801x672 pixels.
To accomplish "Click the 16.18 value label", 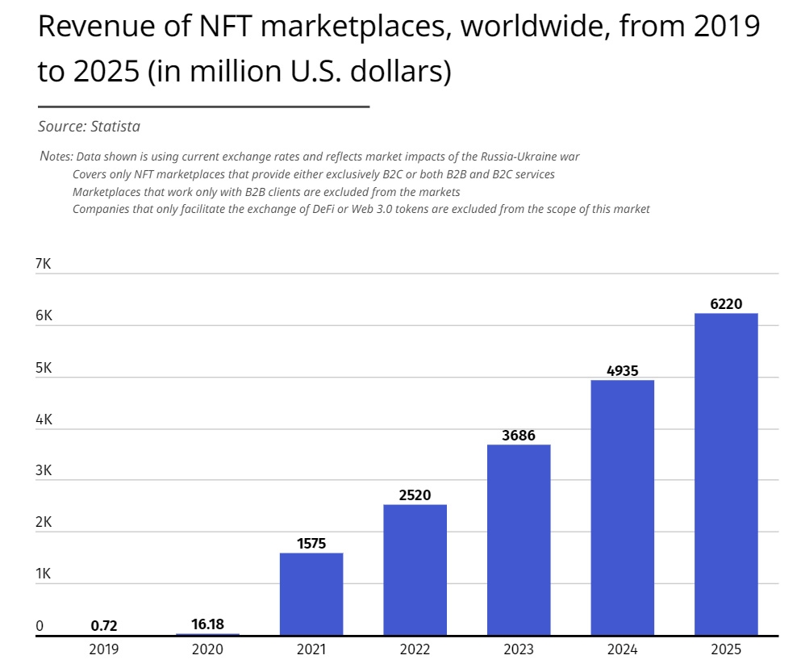I will [207, 624].
